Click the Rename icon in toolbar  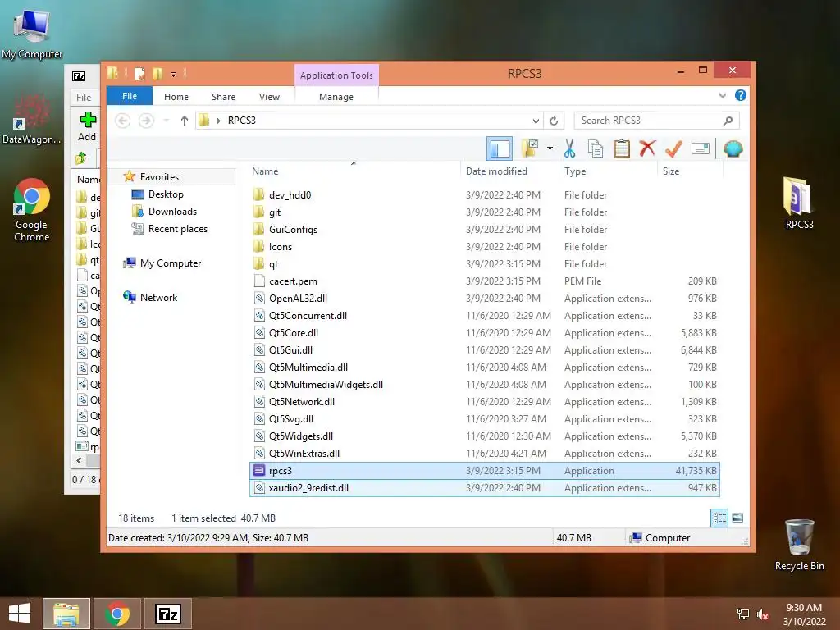pyautogui.click(x=701, y=148)
